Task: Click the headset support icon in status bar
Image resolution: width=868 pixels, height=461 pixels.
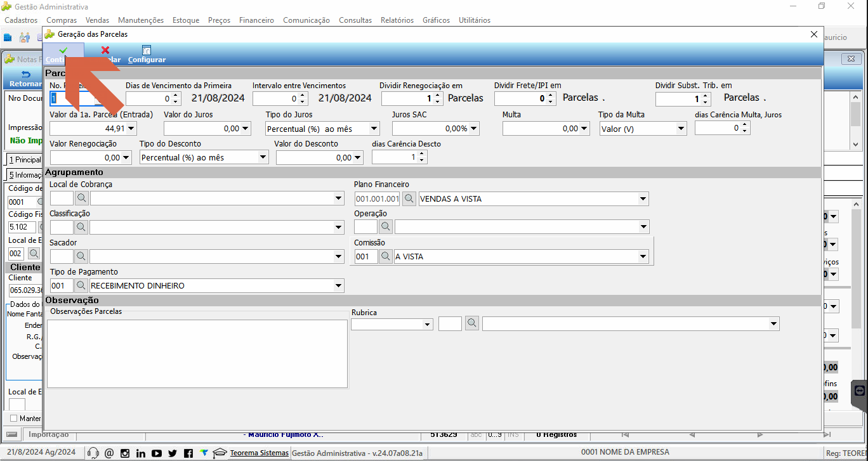Action: (93, 453)
